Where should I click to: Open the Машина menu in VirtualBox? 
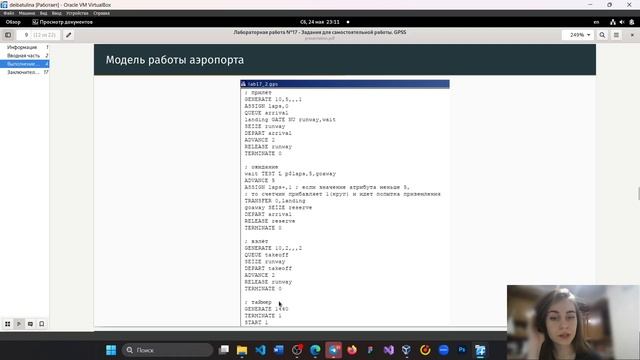(x=27, y=13)
